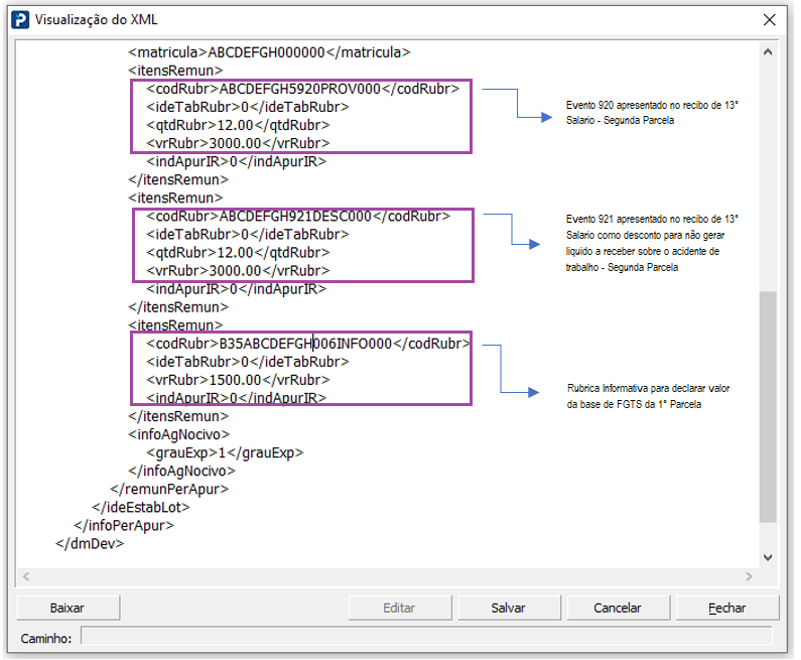Click the vrRubr 1500.00 line

pos(238,380)
